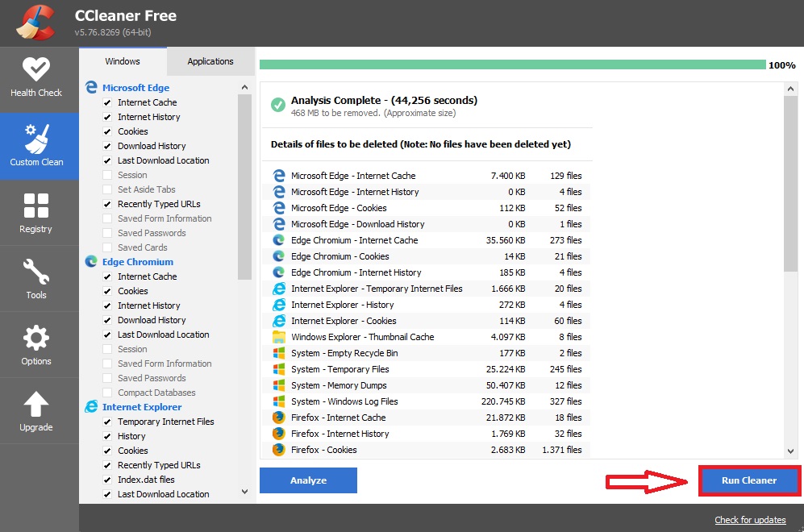Viewport: 804px width, 532px height.
Task: Enable Session under Edge Chromium
Action: coord(108,349)
